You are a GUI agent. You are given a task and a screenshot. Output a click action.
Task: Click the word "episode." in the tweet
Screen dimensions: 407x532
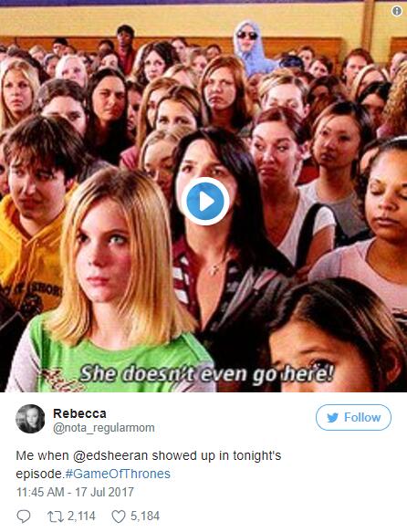point(40,474)
